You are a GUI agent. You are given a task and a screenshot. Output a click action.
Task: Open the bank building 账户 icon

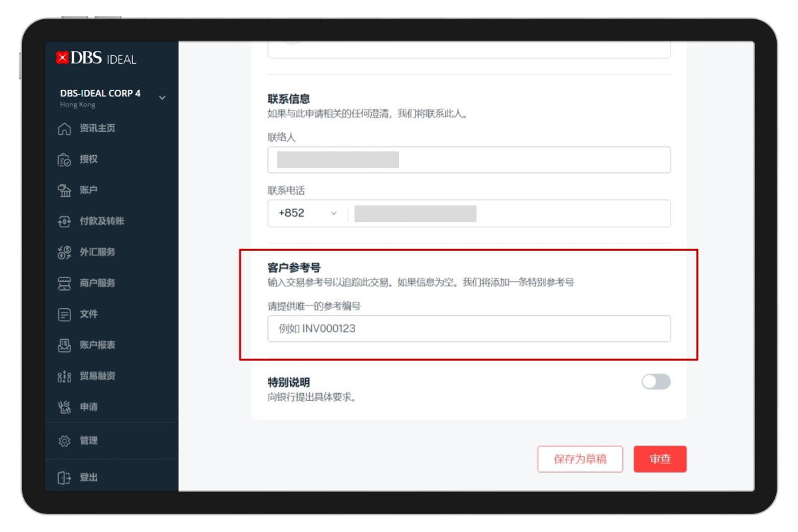(64, 191)
